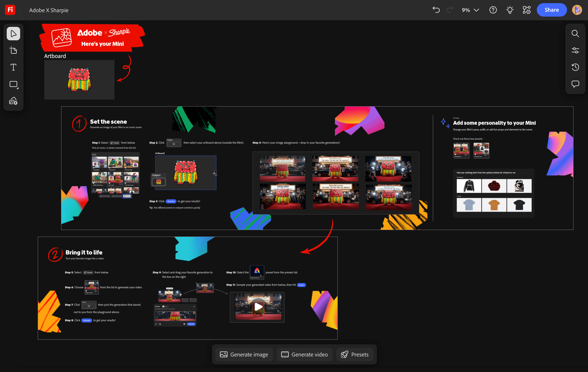
Task: Select Generate video in the bottom bar
Action: pos(304,354)
